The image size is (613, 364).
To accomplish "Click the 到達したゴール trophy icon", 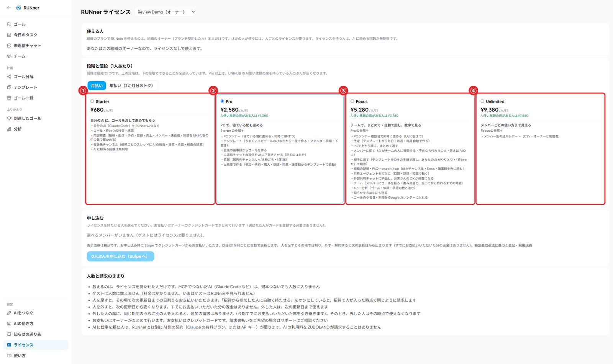I will coord(9,118).
